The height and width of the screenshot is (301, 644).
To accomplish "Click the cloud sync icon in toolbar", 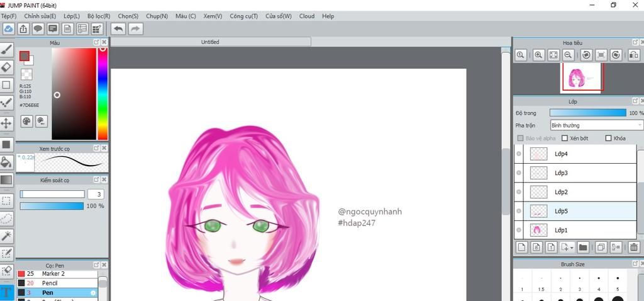I will tap(9, 29).
